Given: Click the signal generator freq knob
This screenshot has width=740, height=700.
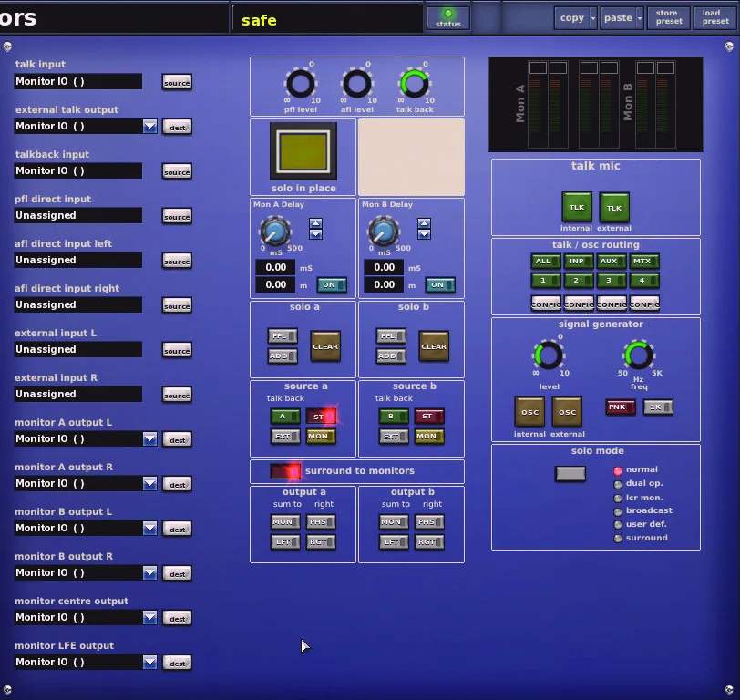Looking at the screenshot, I should pos(638,355).
